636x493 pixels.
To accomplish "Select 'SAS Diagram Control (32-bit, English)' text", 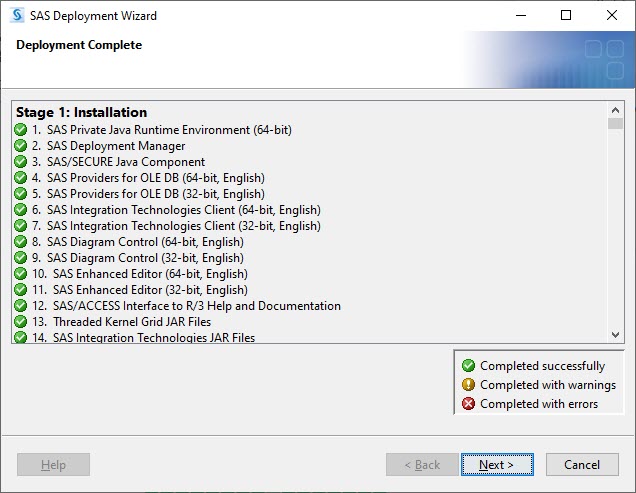I will click(145, 258).
